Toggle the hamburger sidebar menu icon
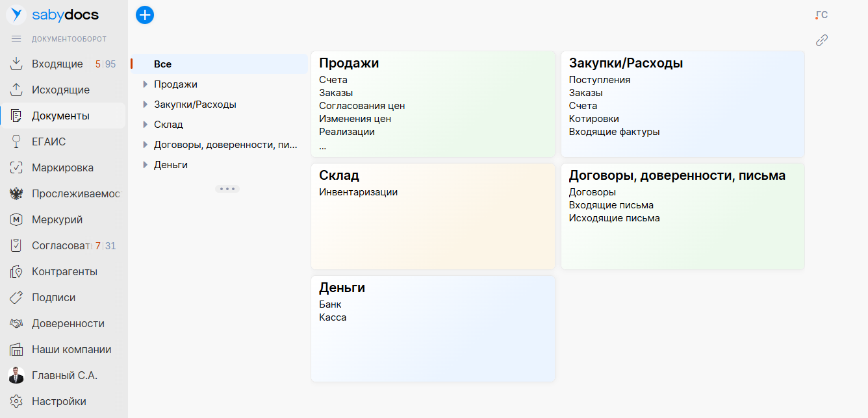The width and height of the screenshot is (868, 418). tap(17, 39)
